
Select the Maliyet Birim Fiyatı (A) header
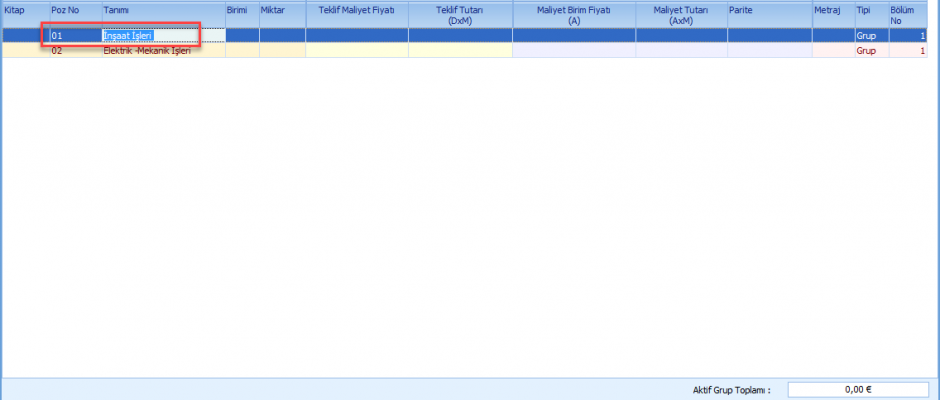(x=573, y=14)
